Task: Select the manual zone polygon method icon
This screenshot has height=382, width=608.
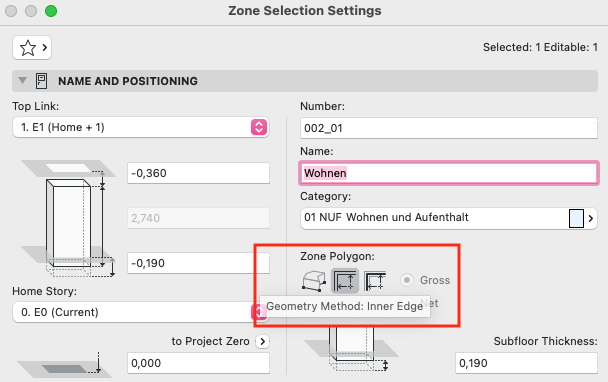Action: [314, 281]
